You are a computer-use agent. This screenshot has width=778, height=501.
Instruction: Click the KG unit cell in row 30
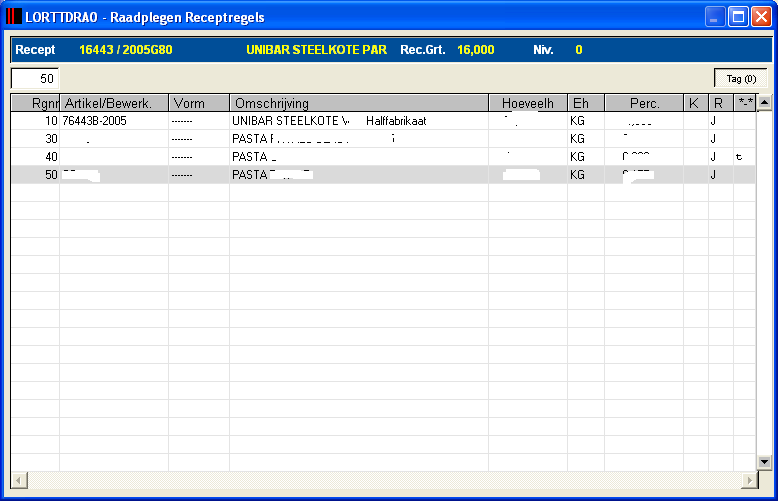click(577, 139)
